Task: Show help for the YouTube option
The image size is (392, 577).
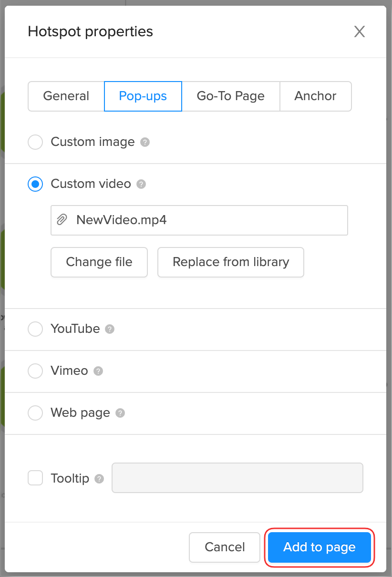Action: (110, 329)
